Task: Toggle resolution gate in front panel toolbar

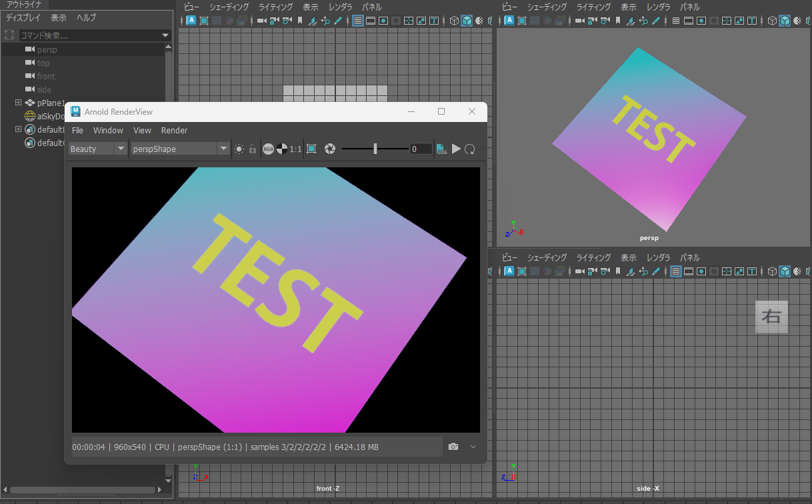Action: (x=383, y=21)
